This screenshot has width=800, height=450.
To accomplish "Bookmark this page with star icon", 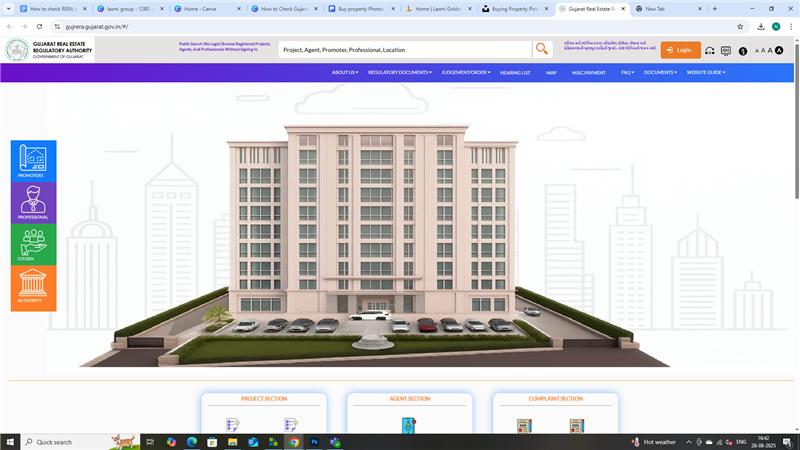I will 739,26.
